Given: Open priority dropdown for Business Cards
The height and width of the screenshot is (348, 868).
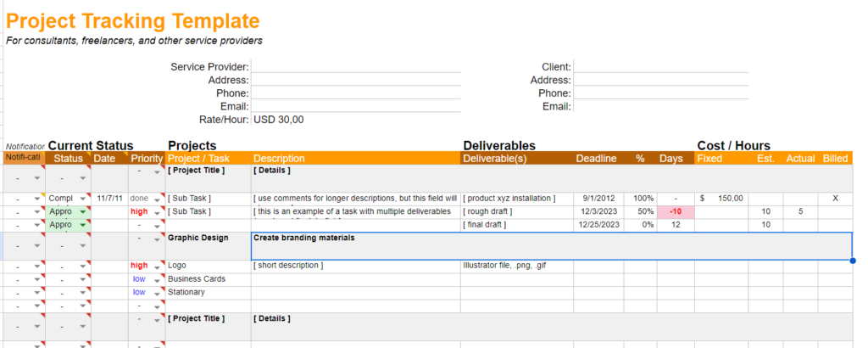Looking at the screenshot, I should tap(156, 278).
